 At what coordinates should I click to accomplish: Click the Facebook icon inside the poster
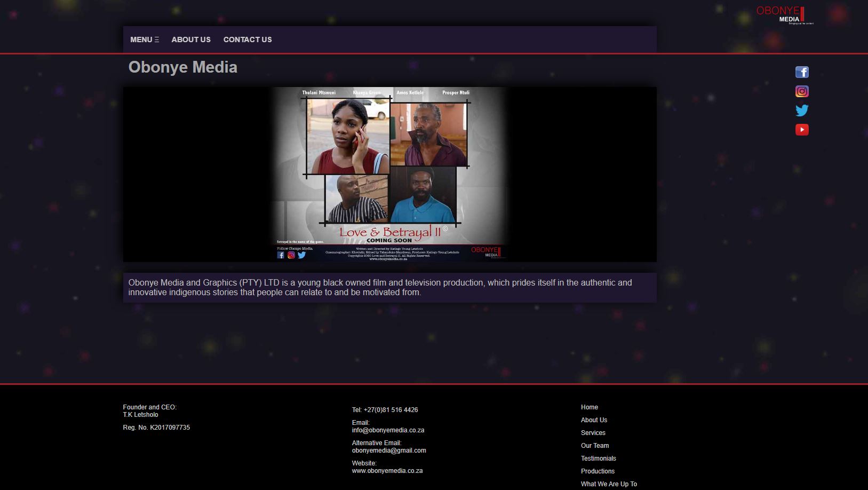[x=281, y=255]
